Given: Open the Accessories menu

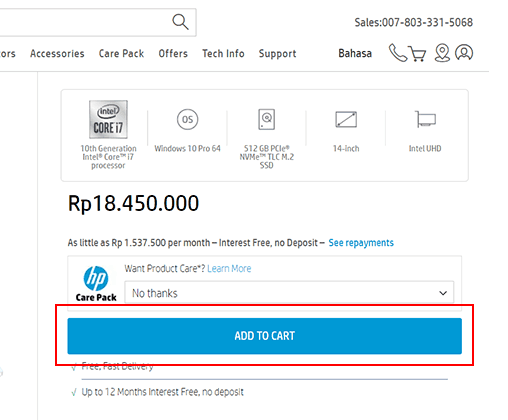Looking at the screenshot, I should click(x=57, y=53).
